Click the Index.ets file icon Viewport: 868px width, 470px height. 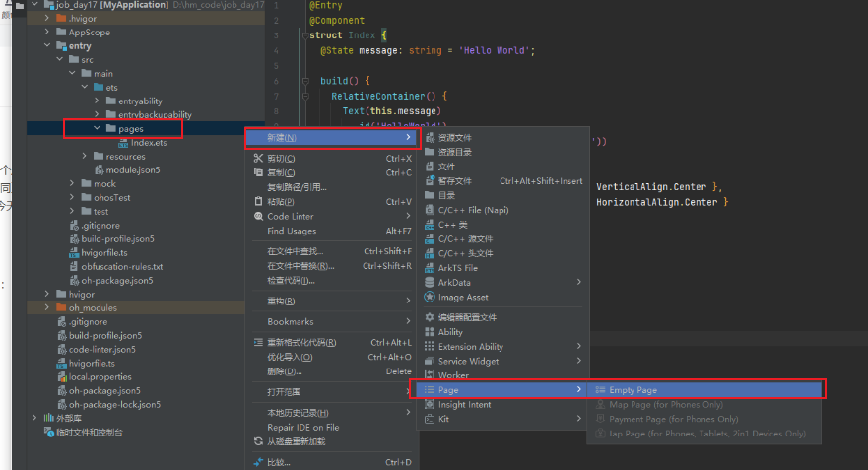click(123, 143)
